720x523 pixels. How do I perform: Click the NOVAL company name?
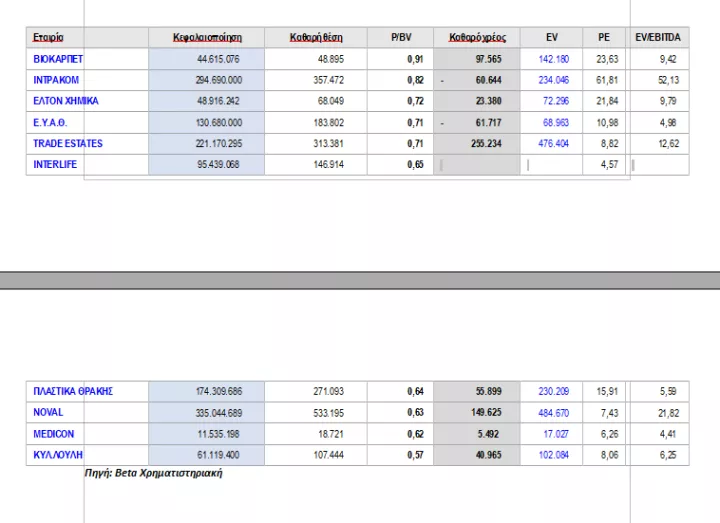click(48, 412)
